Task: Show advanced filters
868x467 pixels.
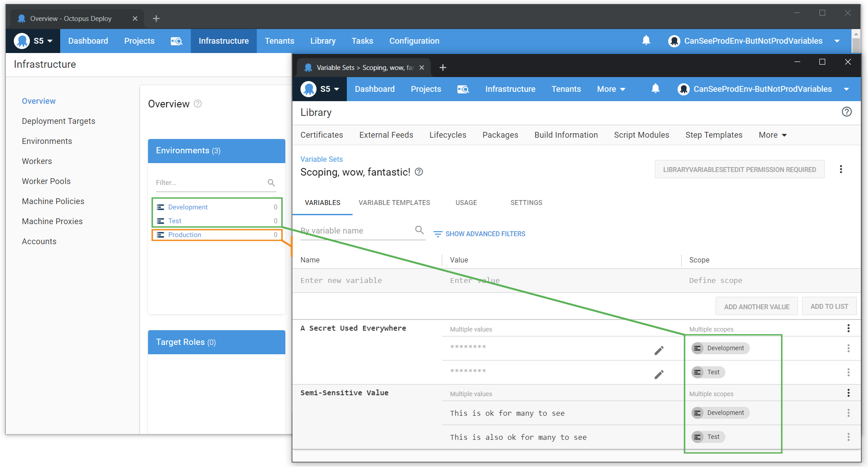Action: (479, 234)
